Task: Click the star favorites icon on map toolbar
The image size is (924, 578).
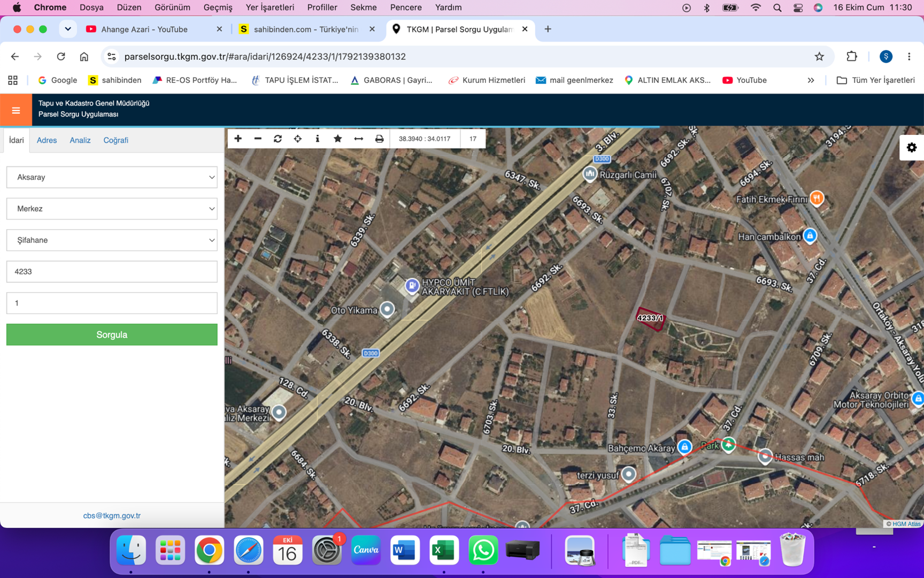Action: [x=338, y=139]
